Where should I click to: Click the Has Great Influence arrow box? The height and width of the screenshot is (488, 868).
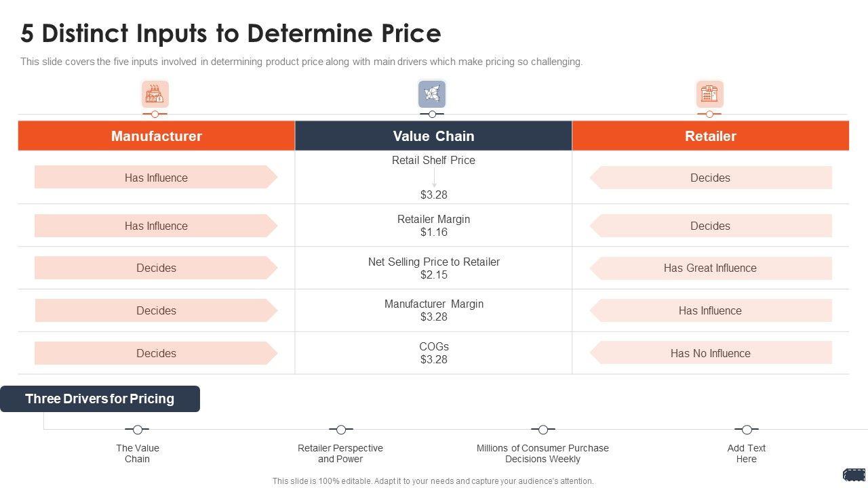tap(710, 268)
